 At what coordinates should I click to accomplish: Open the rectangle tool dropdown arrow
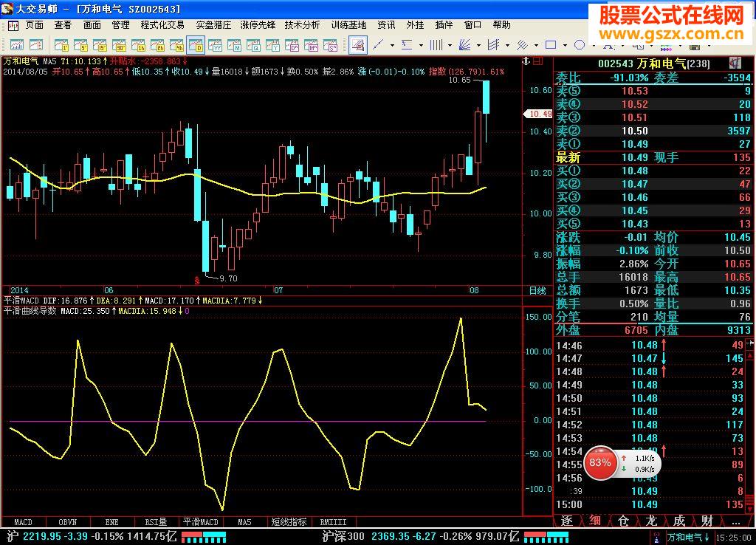tap(565, 45)
